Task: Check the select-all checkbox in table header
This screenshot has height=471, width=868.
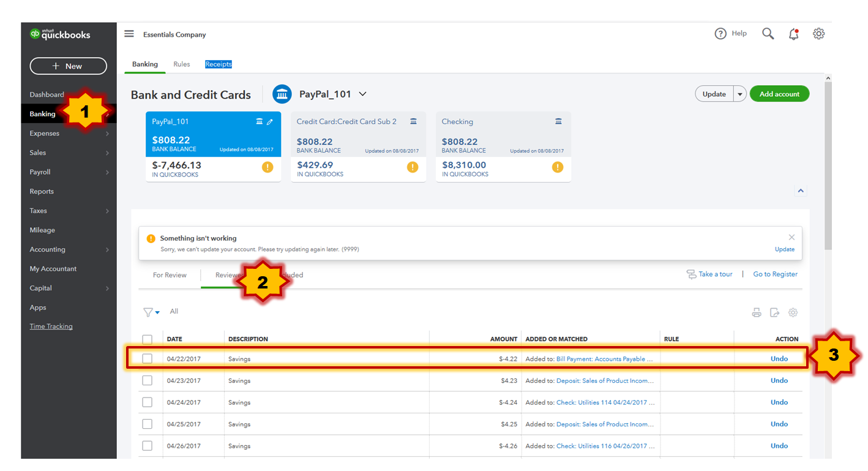Action: (x=147, y=339)
